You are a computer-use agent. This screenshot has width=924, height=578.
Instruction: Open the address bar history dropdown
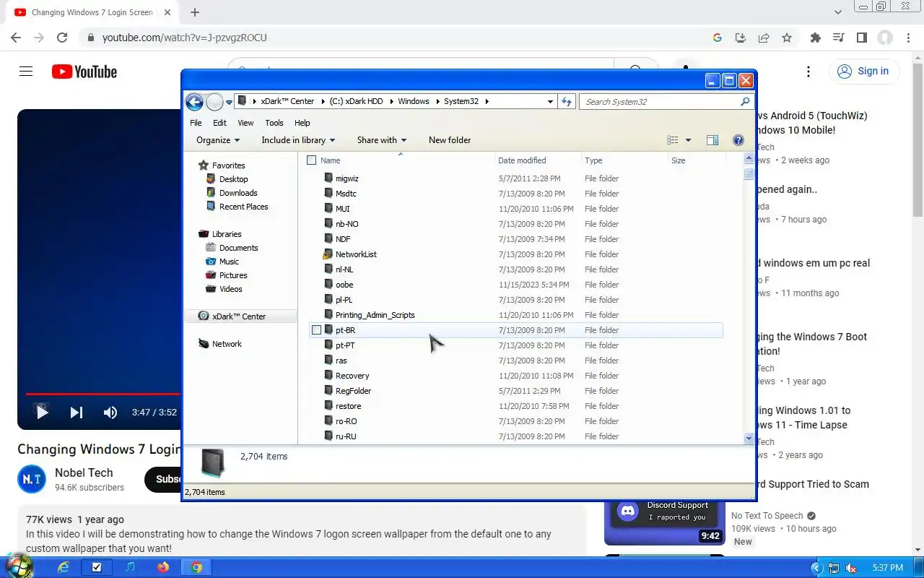(x=550, y=102)
